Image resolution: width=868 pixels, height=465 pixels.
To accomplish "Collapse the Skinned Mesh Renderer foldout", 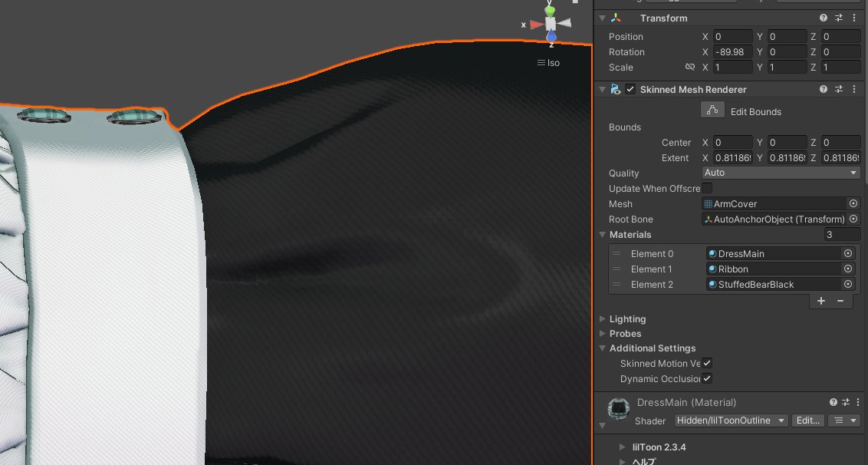I will point(602,89).
